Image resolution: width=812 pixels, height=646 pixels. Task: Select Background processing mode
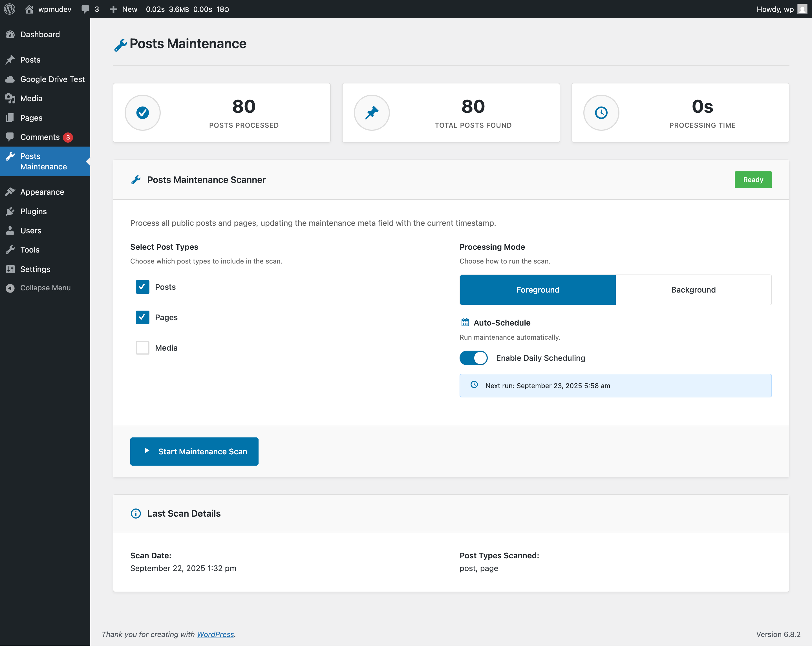(693, 290)
